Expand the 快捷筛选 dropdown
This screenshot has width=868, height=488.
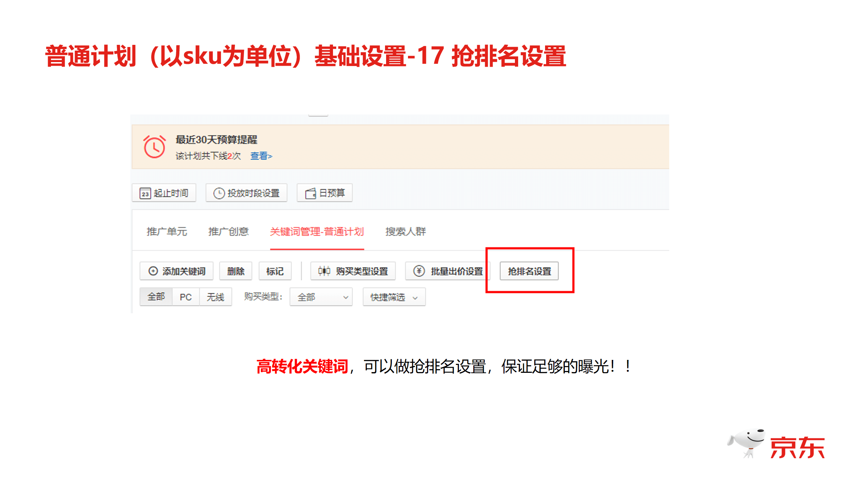point(394,297)
